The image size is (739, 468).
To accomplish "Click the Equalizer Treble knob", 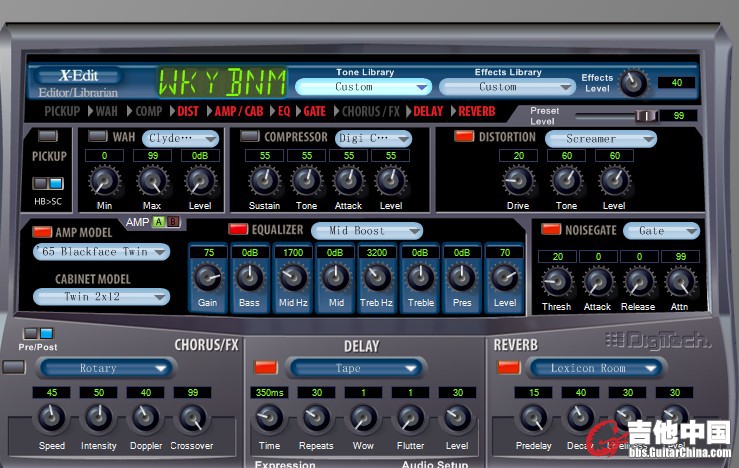I will pyautogui.click(x=420, y=278).
